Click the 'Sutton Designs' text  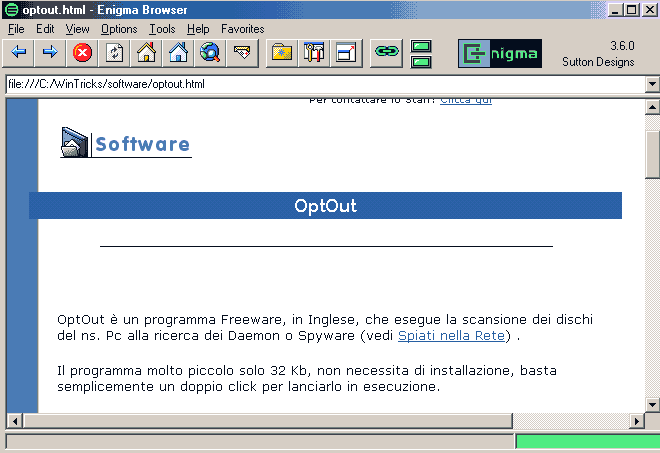click(598, 62)
